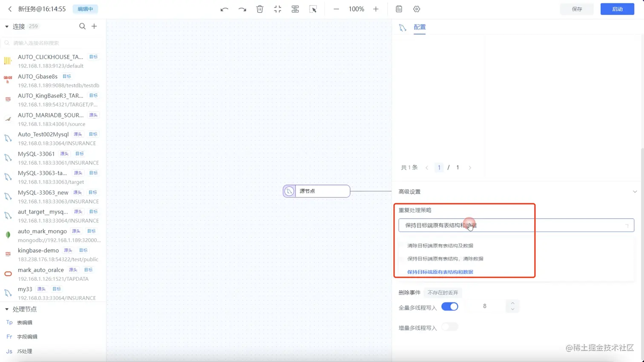644x362 pixels.
Task: Go to previous page in the table pager
Action: tap(427, 168)
